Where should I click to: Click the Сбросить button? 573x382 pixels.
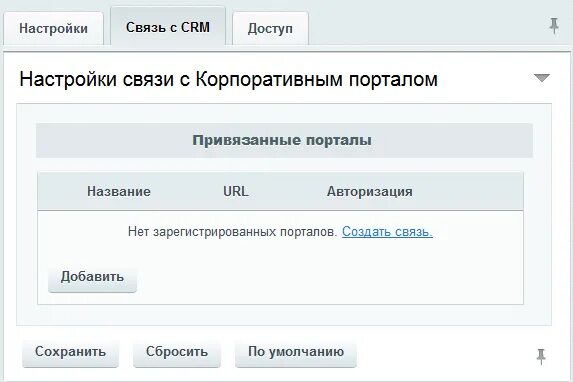click(177, 352)
